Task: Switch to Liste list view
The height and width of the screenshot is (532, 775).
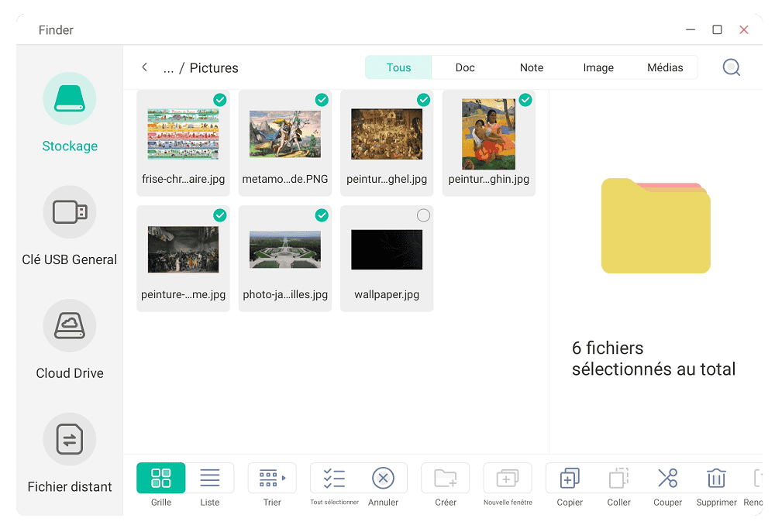Action: [209, 478]
